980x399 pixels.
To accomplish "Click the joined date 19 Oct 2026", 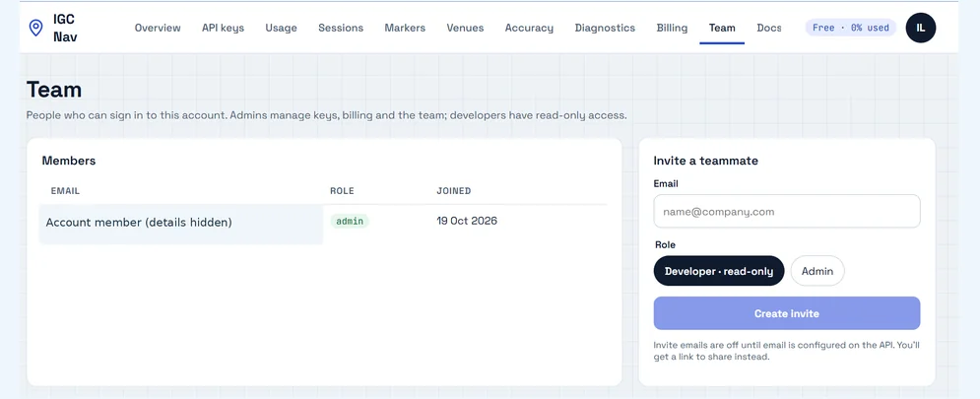I will 467,221.
